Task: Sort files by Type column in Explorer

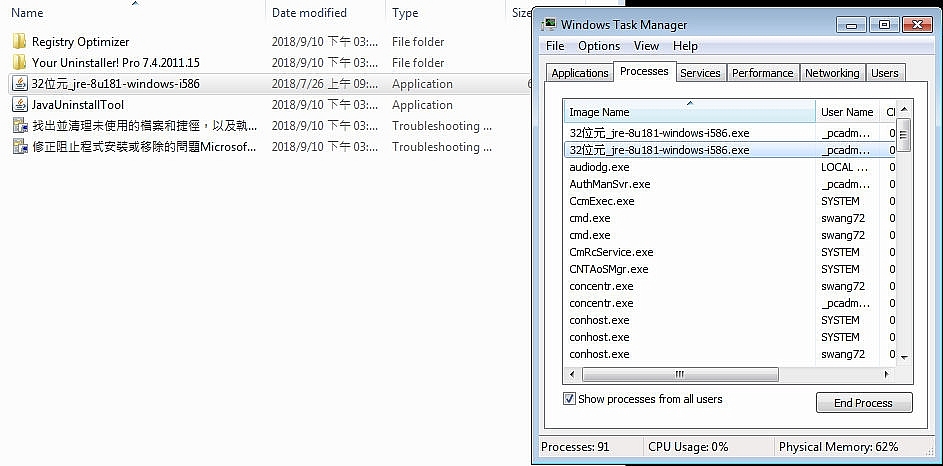Action: point(445,13)
